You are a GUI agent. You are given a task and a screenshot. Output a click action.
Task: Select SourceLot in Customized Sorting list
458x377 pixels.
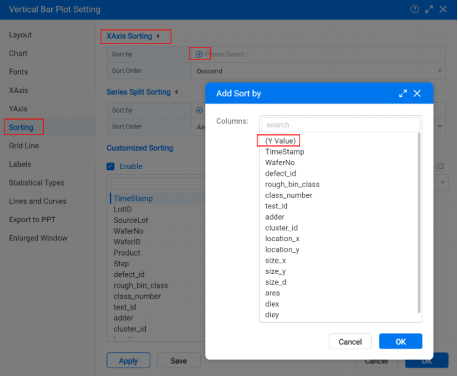pos(131,220)
